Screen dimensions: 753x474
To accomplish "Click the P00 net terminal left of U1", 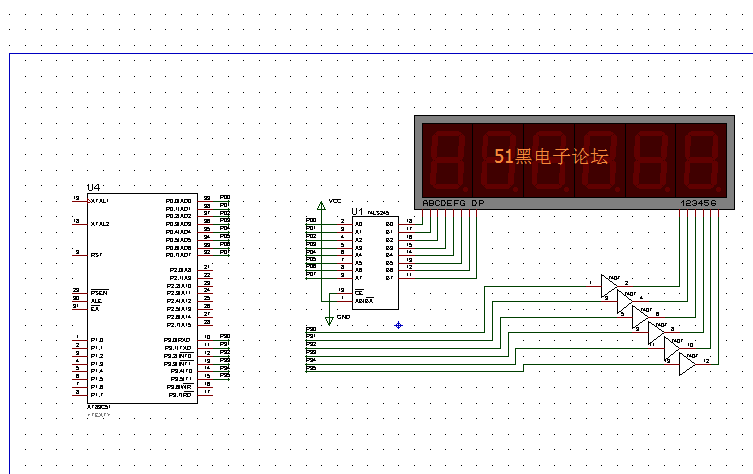I will [311, 221].
